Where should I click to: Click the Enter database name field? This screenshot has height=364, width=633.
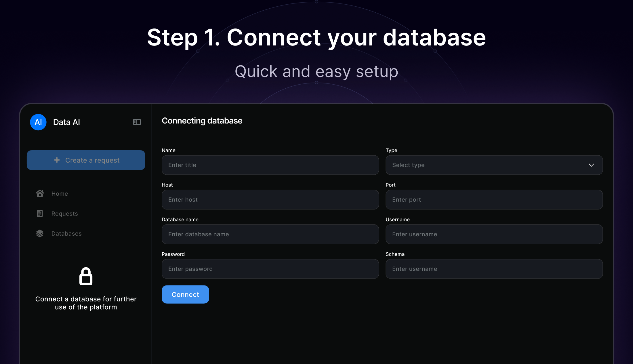click(270, 234)
